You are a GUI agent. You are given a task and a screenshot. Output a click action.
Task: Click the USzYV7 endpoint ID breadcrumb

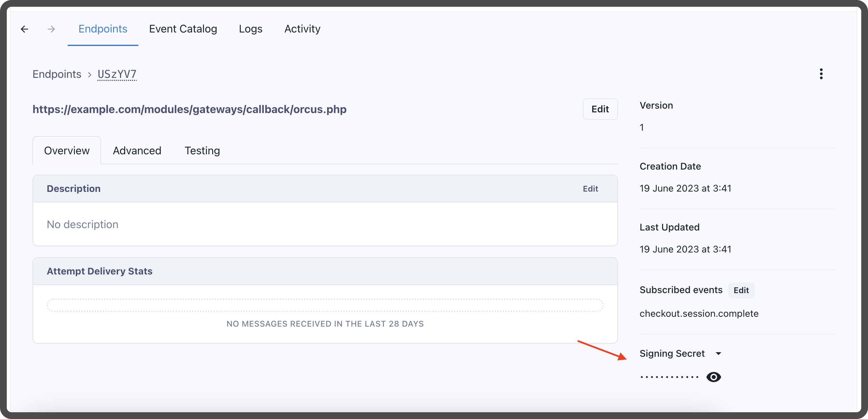[117, 74]
